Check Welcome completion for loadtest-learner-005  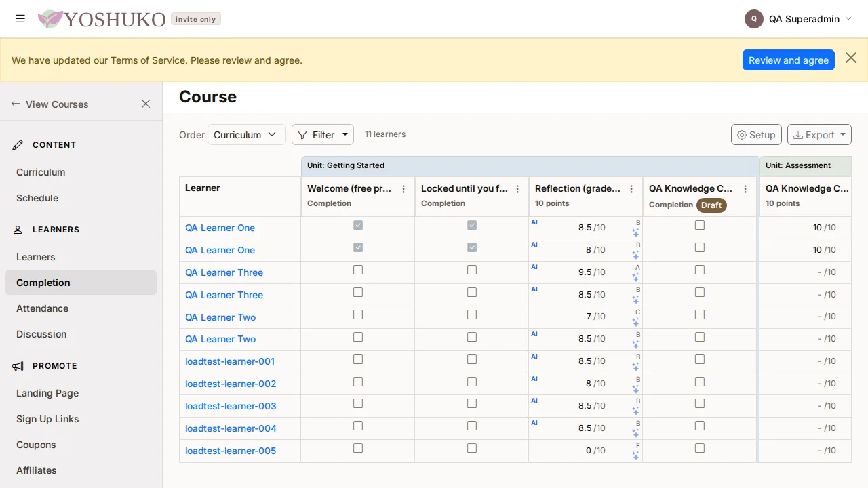click(358, 448)
